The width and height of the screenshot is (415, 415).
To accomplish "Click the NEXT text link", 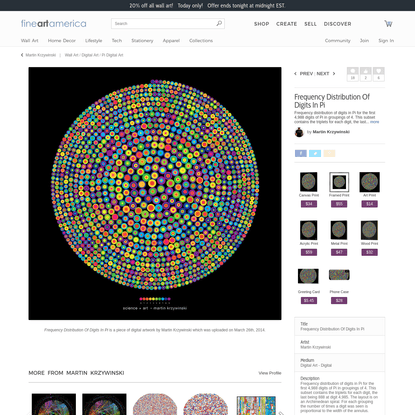I will coord(323,74).
